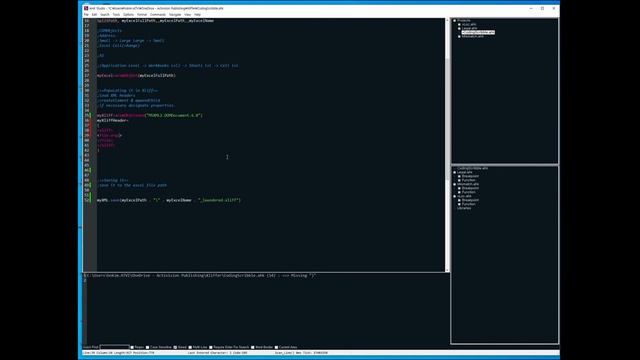Select xLoc.ahk in the Projects tree
Screen dimensions: 640x360
(x=469, y=24)
